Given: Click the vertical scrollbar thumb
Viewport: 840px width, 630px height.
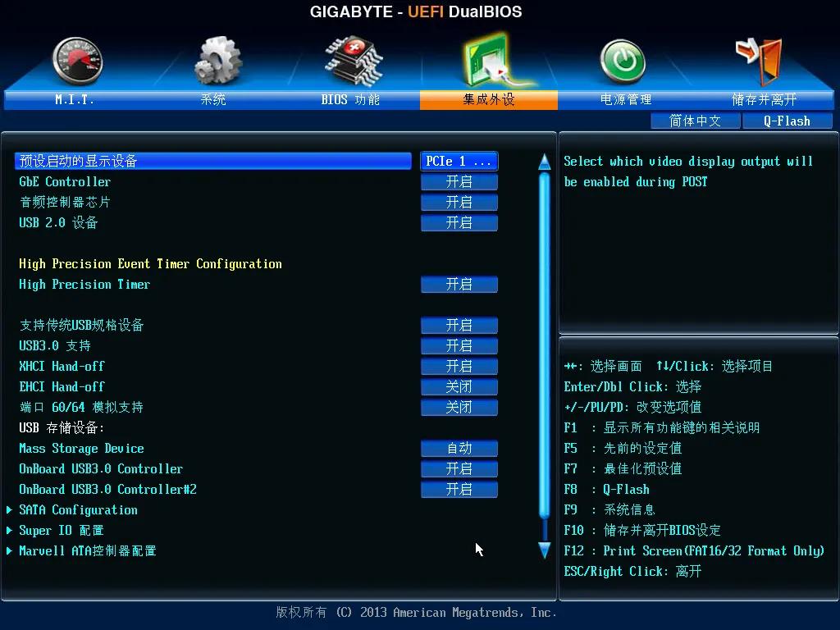Looking at the screenshot, I should coord(545,345).
